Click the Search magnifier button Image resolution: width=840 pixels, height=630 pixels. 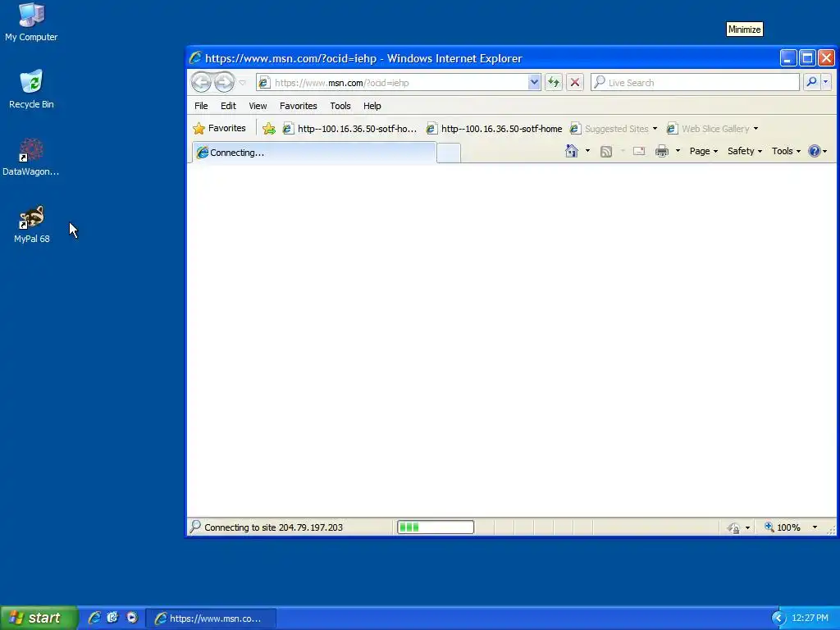[811, 82]
